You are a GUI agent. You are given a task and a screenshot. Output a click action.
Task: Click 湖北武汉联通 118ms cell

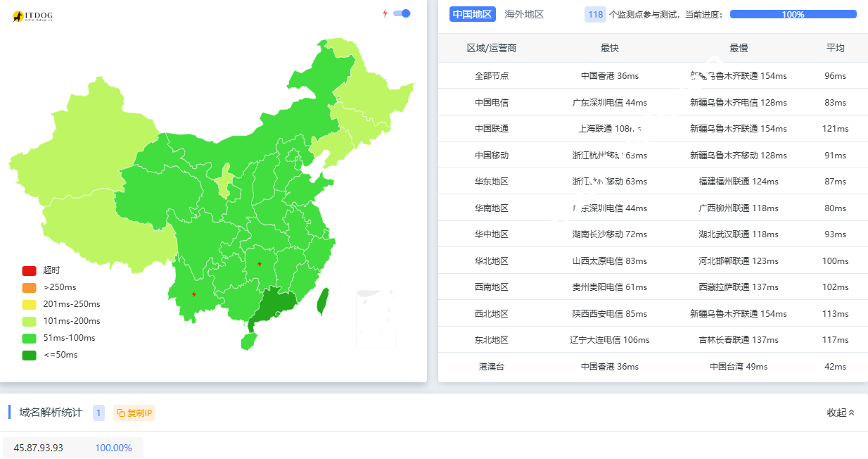pos(739,234)
